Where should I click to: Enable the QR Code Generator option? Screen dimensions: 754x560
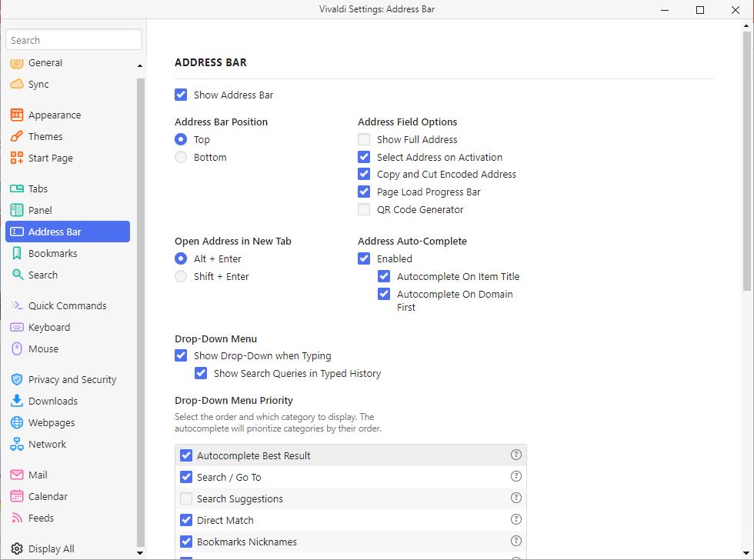tap(364, 209)
